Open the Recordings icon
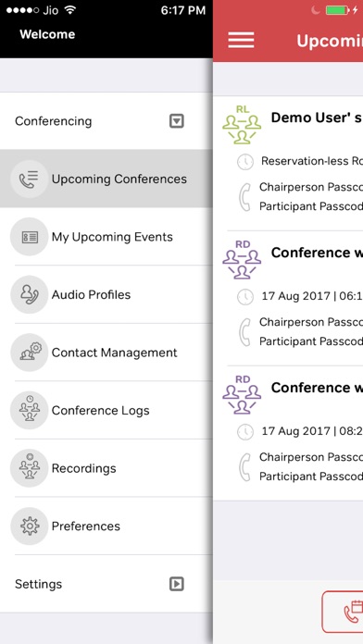Viewport: 363px width, 644px height. point(30,468)
